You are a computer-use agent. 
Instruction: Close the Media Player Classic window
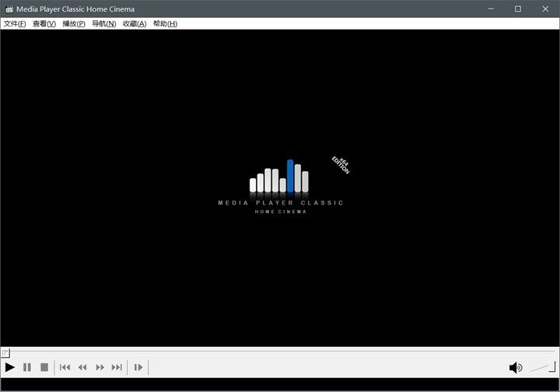tap(545, 9)
